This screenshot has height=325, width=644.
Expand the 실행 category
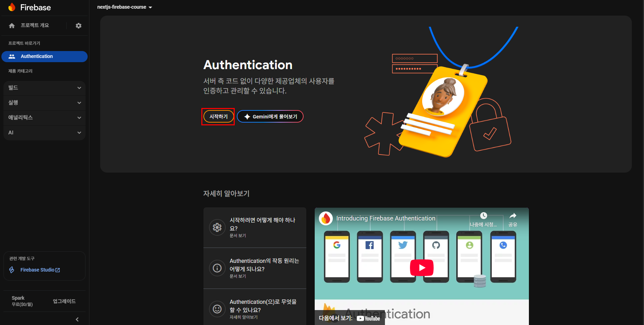[x=45, y=103]
